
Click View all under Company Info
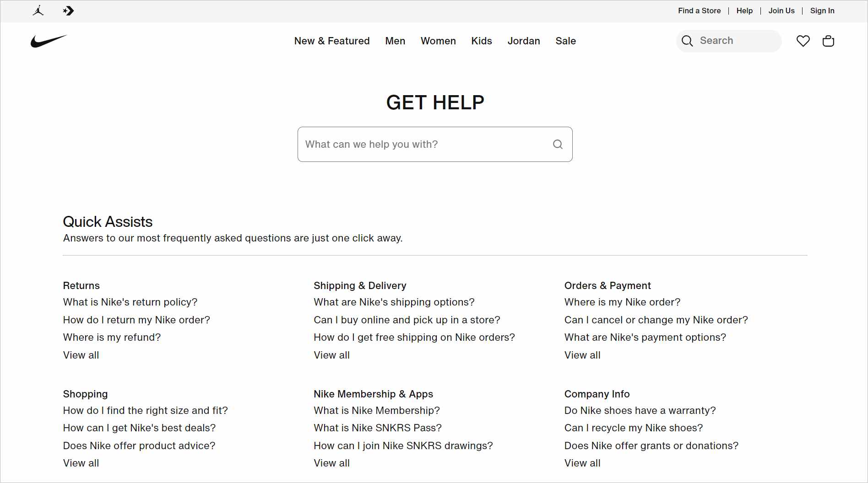(x=582, y=463)
